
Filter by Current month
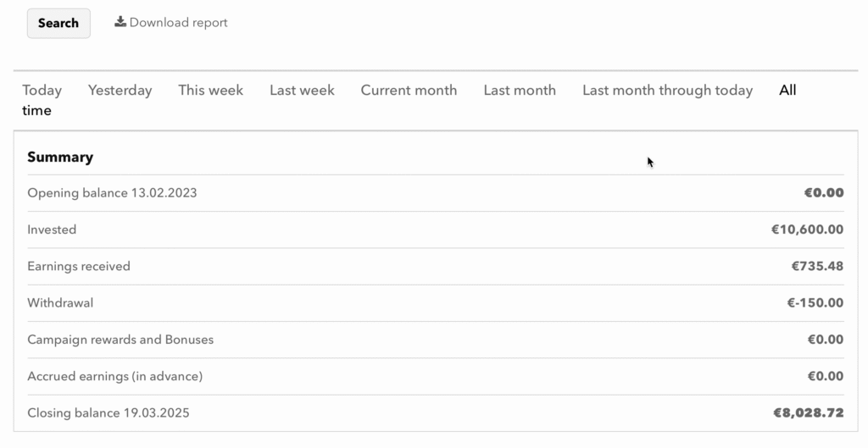tap(409, 91)
